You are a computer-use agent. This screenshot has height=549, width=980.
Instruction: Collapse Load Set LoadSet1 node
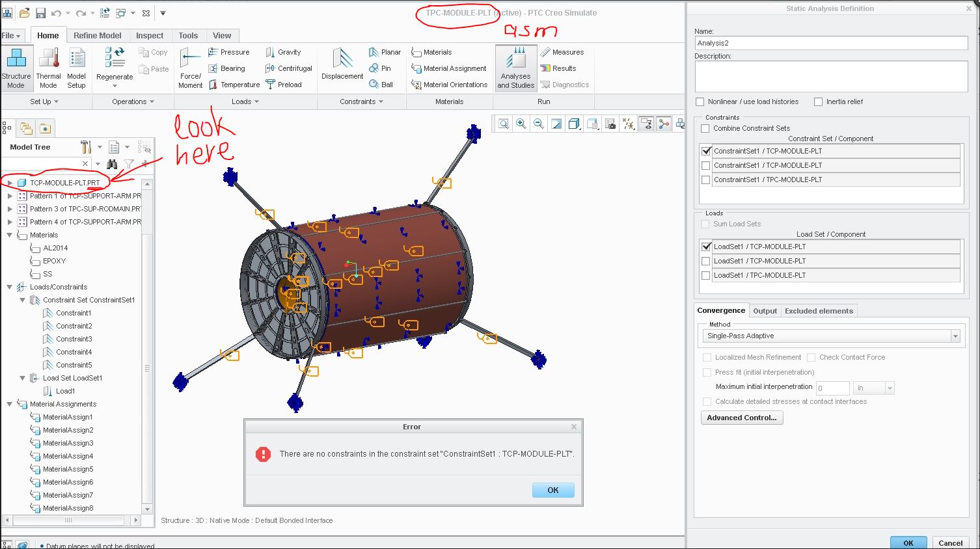pos(23,378)
